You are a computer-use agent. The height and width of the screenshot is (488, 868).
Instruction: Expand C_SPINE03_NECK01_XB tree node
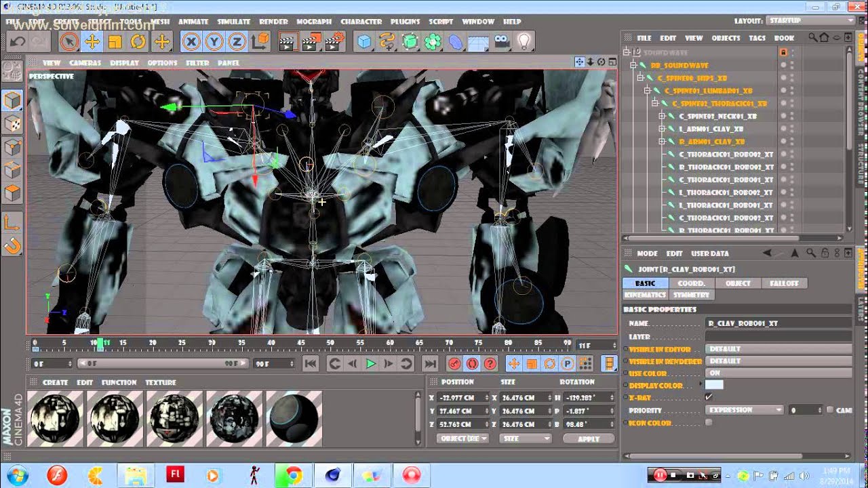coord(663,117)
